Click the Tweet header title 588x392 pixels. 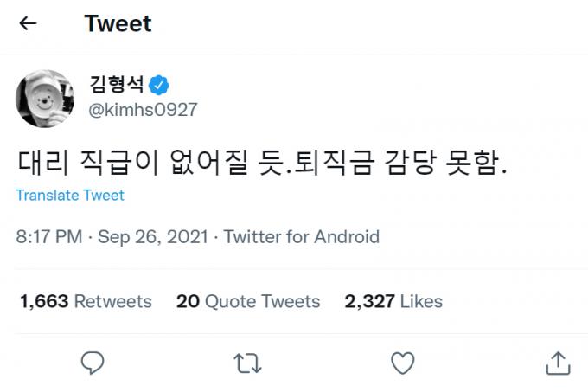point(118,23)
